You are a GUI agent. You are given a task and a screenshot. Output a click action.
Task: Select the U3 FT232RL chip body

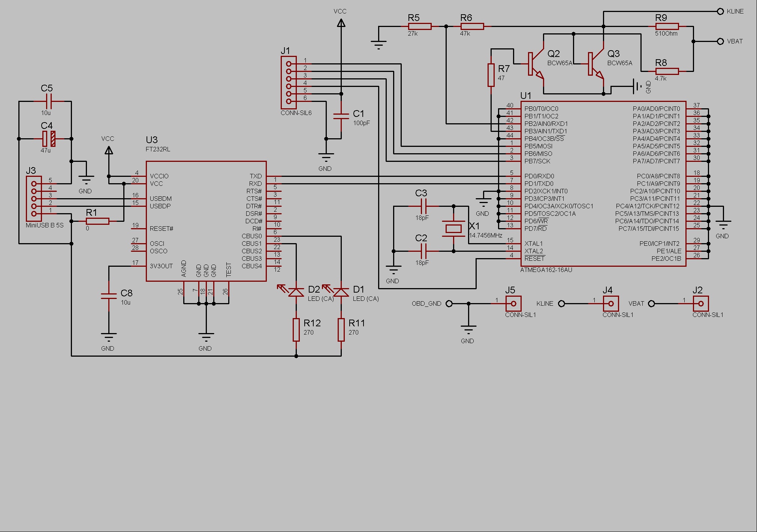pos(206,221)
